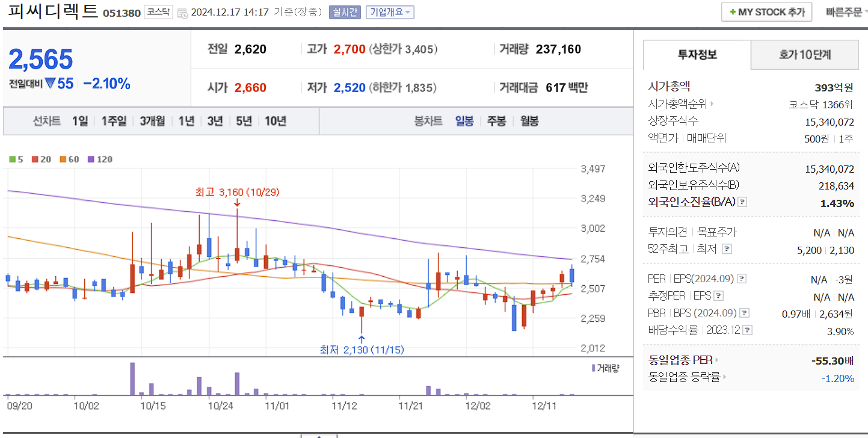868x438 pixels.
Task: Toggle the 실시간 realtime quote mode
Action: point(344,11)
